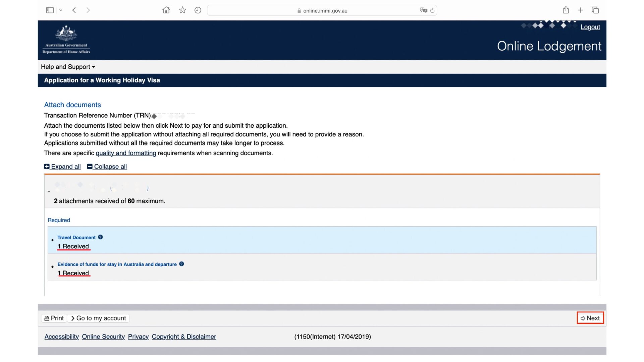The image size is (644, 362).
Task: Click the share icon in the toolbar
Action: (566, 10)
